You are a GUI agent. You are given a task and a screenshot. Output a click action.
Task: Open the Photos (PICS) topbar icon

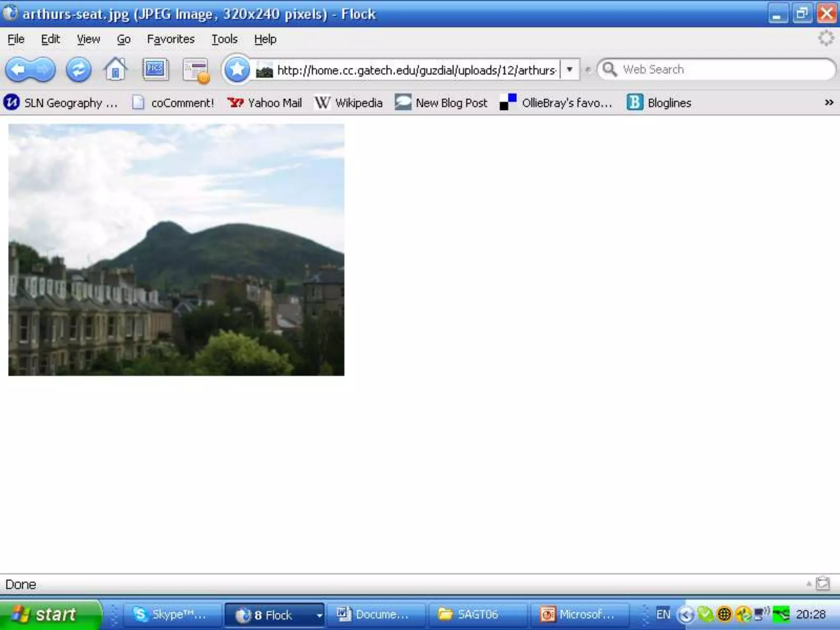[155, 69]
